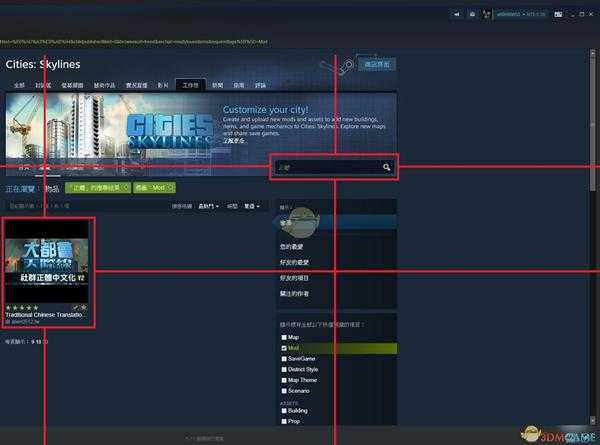Uncheck the Mod filter checkbox

[x=284, y=347]
